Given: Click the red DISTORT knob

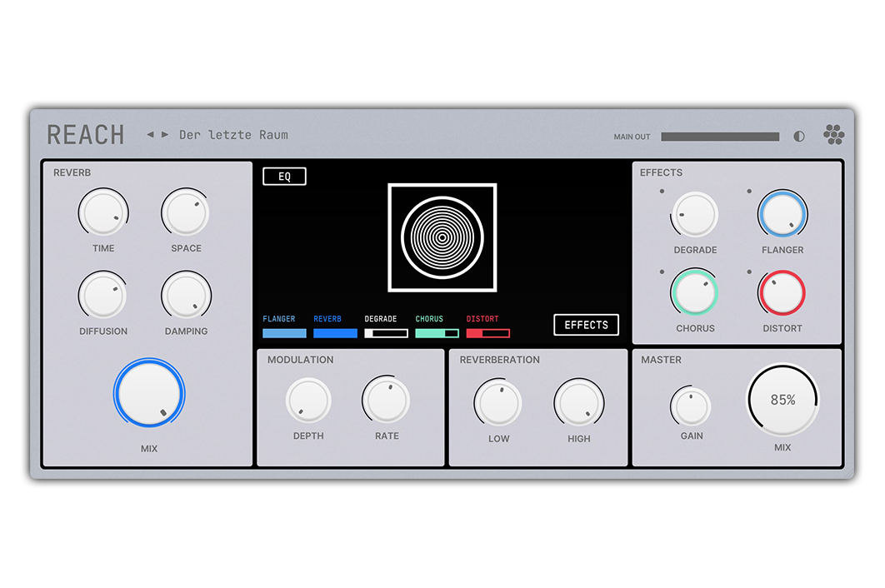Looking at the screenshot, I should (782, 293).
